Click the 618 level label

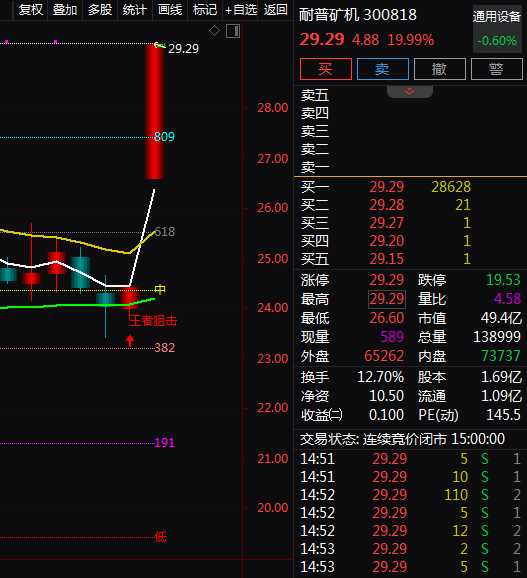tap(164, 232)
